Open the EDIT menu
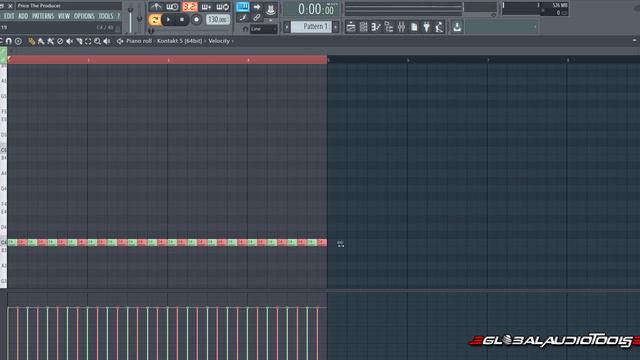This screenshot has height=360, width=640. pyautogui.click(x=9, y=16)
